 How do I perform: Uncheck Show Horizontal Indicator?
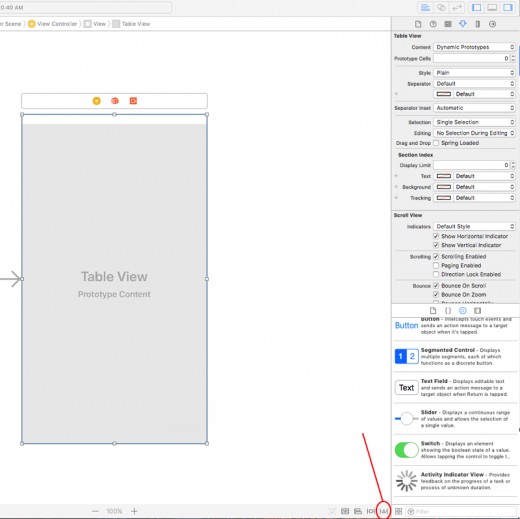[436, 236]
